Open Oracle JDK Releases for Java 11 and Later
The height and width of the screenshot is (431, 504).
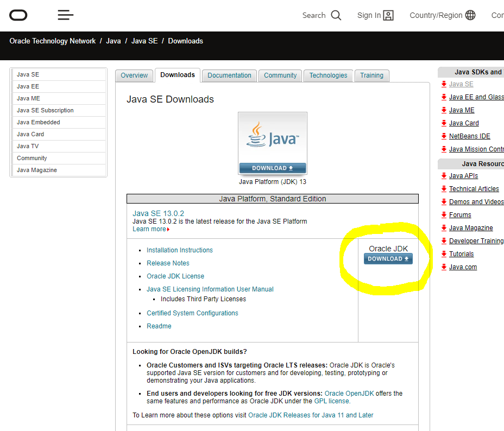[311, 415]
